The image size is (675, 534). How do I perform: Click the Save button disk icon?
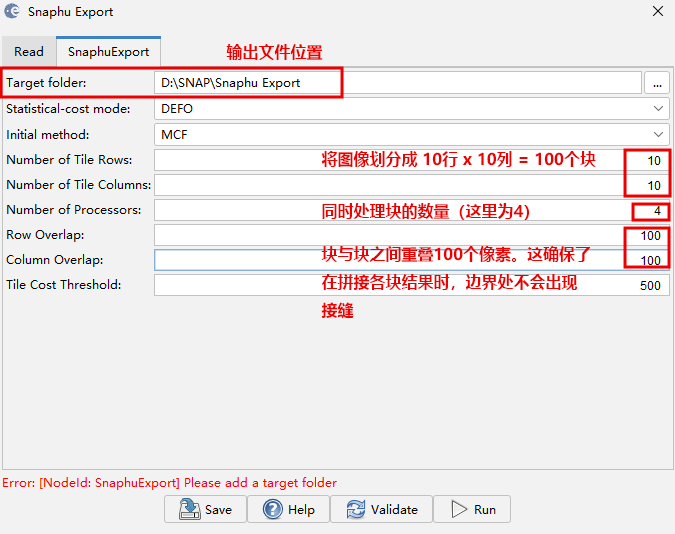pyautogui.click(x=190, y=509)
